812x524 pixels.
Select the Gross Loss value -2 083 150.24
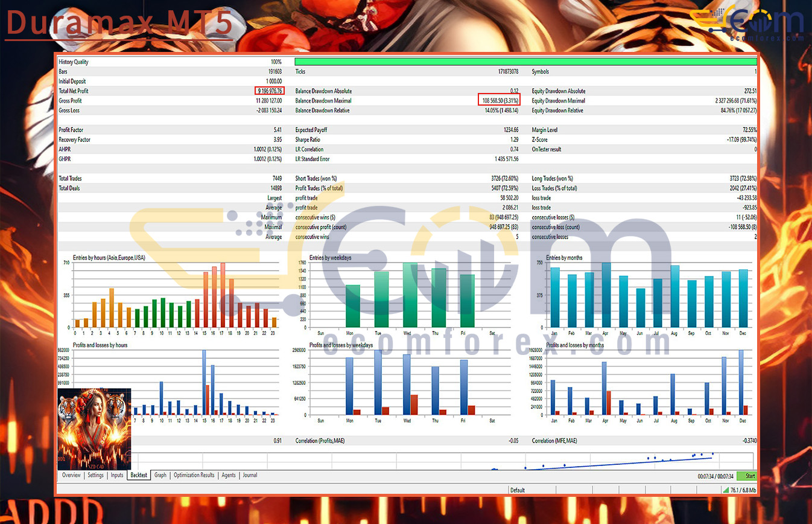pos(268,110)
